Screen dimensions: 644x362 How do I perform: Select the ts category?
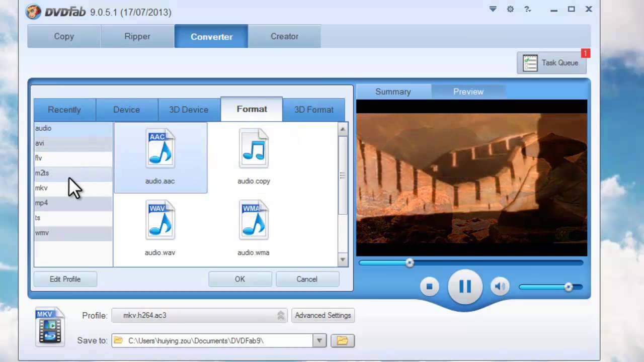pyautogui.click(x=73, y=218)
